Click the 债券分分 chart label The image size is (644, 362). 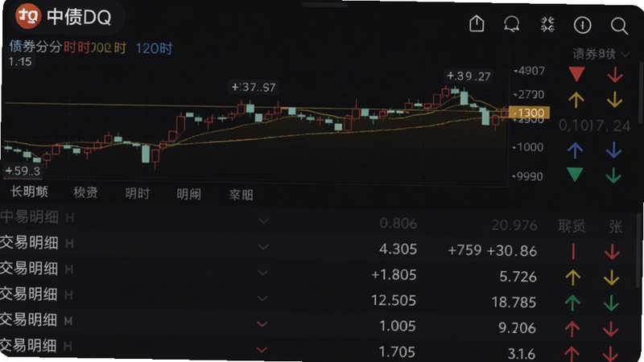35,47
